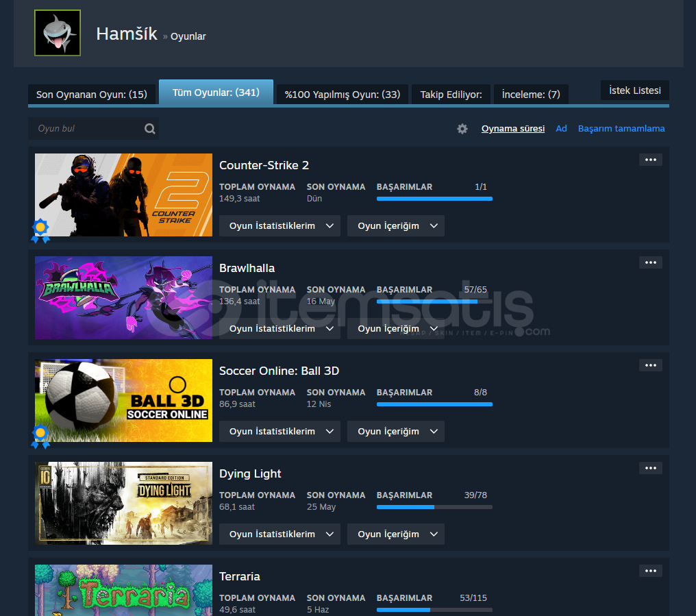Open the İstek Listesi tab

point(635,90)
